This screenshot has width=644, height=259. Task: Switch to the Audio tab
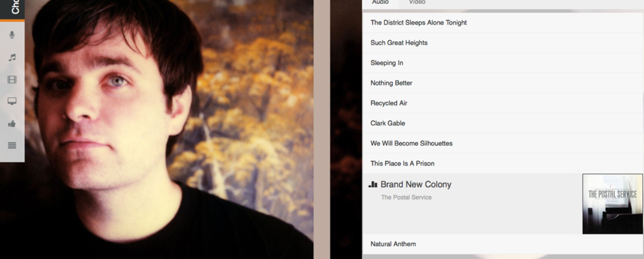click(380, 3)
